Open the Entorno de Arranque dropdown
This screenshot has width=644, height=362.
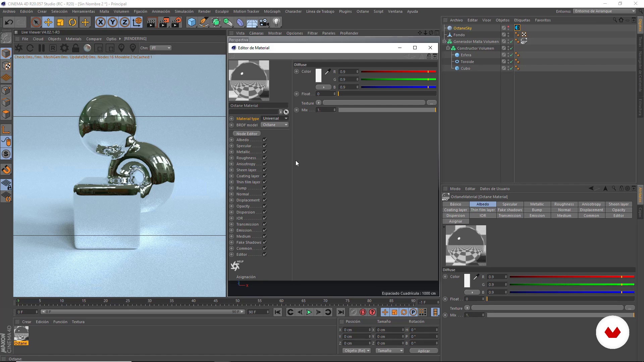(604, 11)
